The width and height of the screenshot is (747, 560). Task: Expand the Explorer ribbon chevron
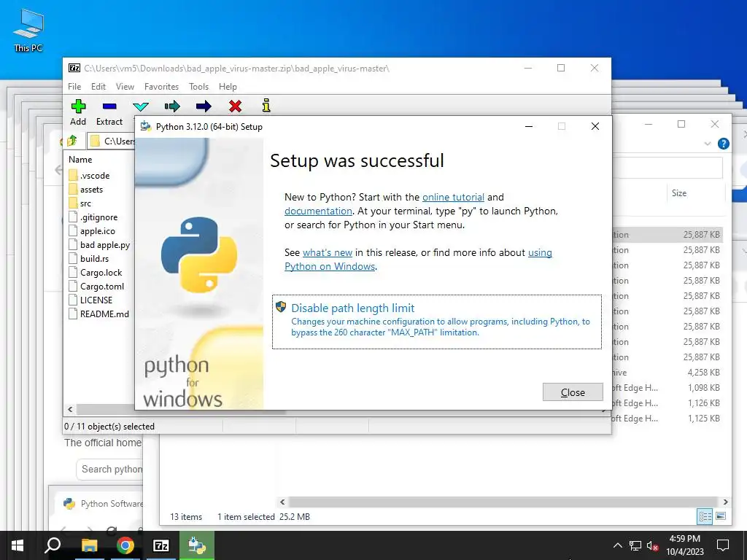click(x=708, y=144)
